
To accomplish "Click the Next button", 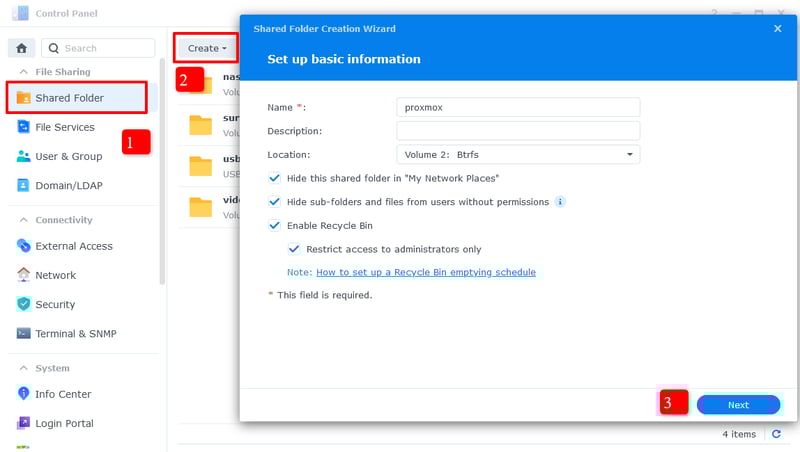I will 738,405.
